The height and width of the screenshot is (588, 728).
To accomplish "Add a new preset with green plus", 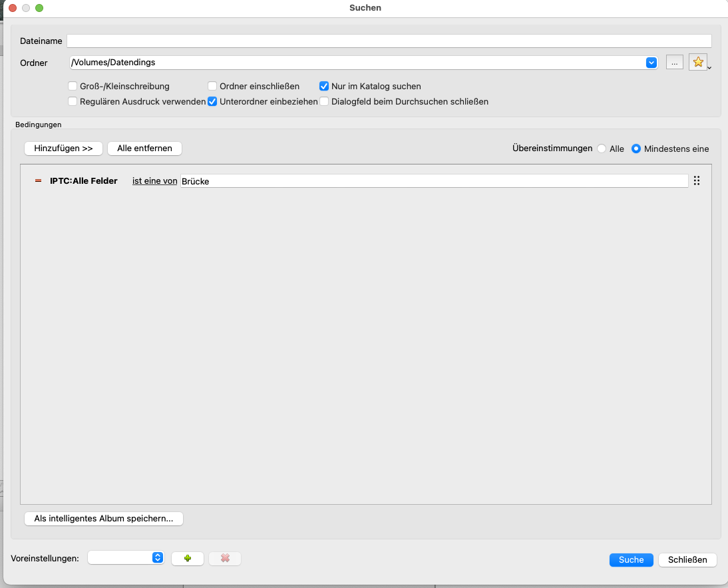I will [188, 558].
